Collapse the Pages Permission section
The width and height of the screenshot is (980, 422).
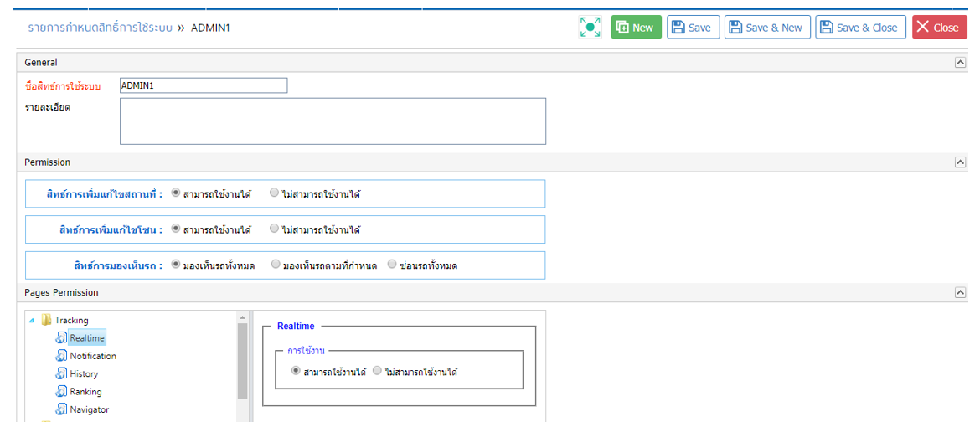[x=960, y=292]
